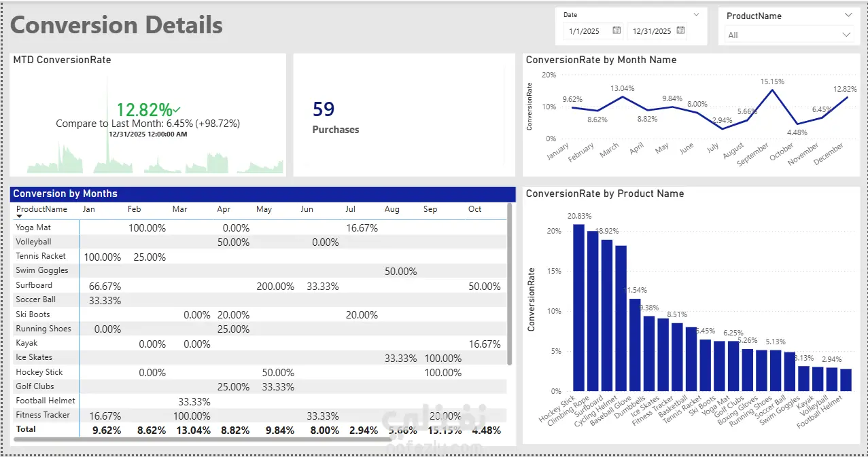This screenshot has width=868, height=457.
Task: Select the Volleyball row label
Action: (x=33, y=242)
